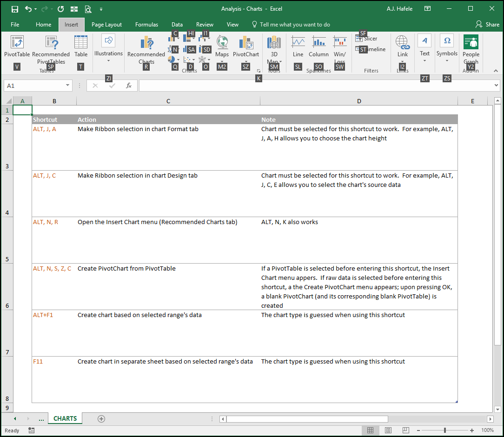Viewport: 504px width, 437px height.
Task: Click vertical scrollbar down arrow
Action: pyautogui.click(x=497, y=410)
